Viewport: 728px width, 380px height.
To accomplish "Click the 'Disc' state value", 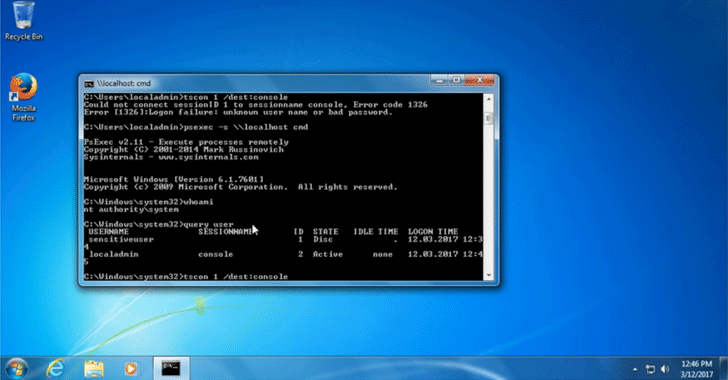I will click(323, 240).
